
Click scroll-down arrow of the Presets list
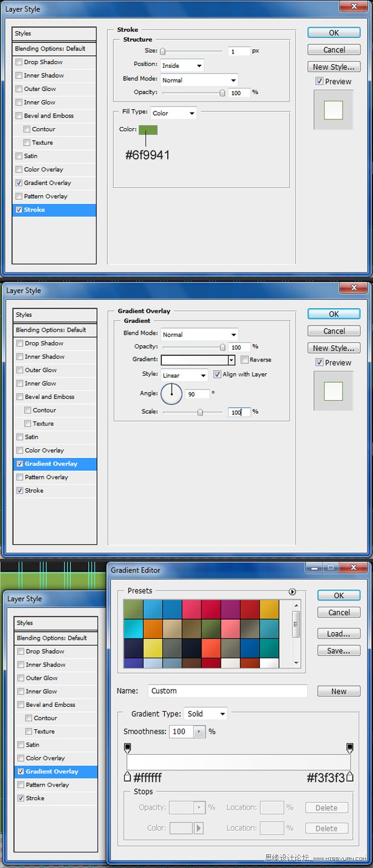296,663
